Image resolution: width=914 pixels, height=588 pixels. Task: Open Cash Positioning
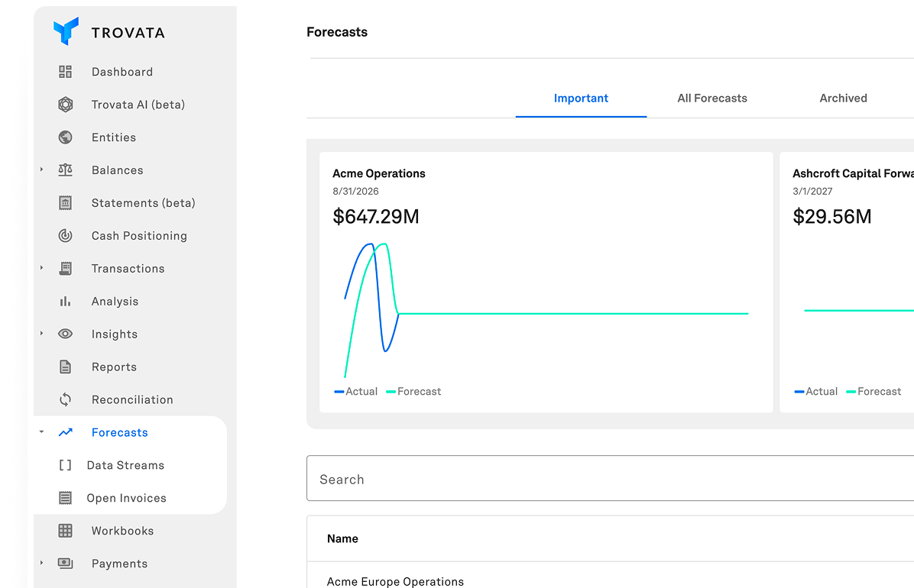139,235
